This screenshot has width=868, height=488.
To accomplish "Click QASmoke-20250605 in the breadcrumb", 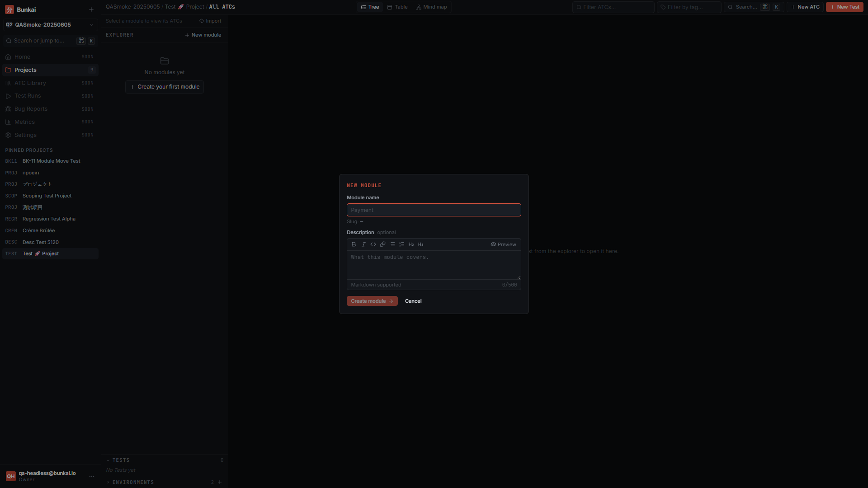I will coord(132,7).
